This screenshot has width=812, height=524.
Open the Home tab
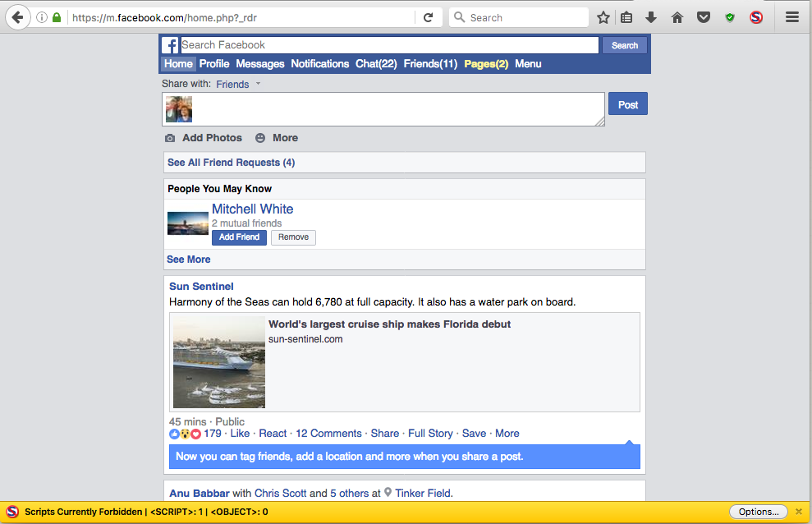(178, 64)
